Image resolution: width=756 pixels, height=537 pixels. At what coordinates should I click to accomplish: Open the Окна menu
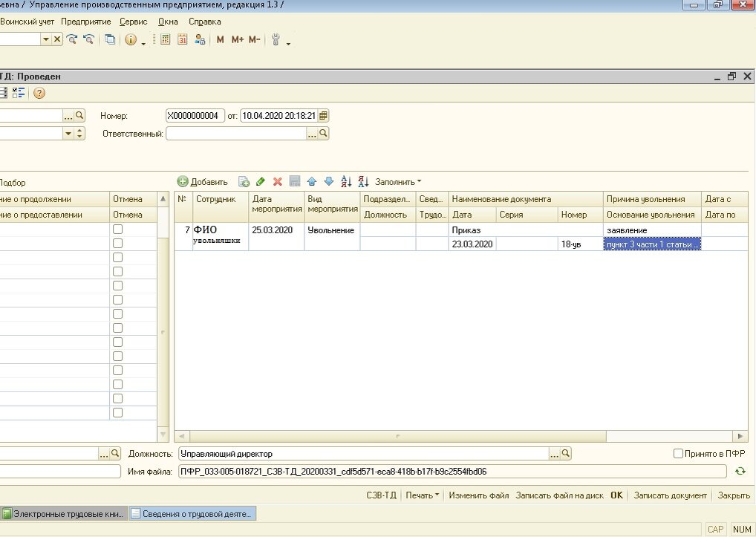[169, 22]
